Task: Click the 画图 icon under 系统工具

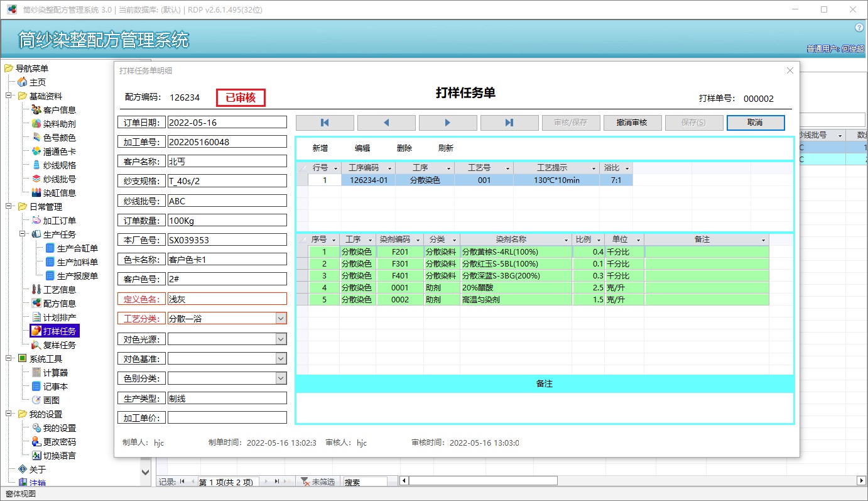Action: (x=36, y=400)
